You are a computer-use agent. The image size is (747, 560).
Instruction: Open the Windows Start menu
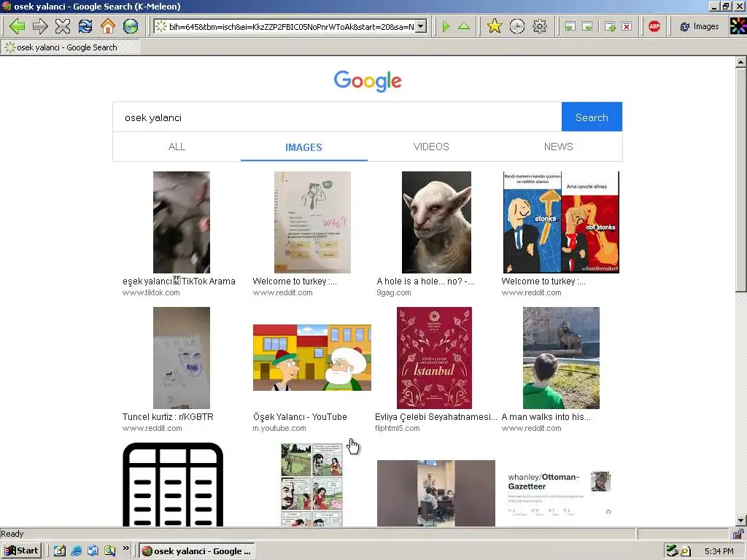tap(22, 551)
